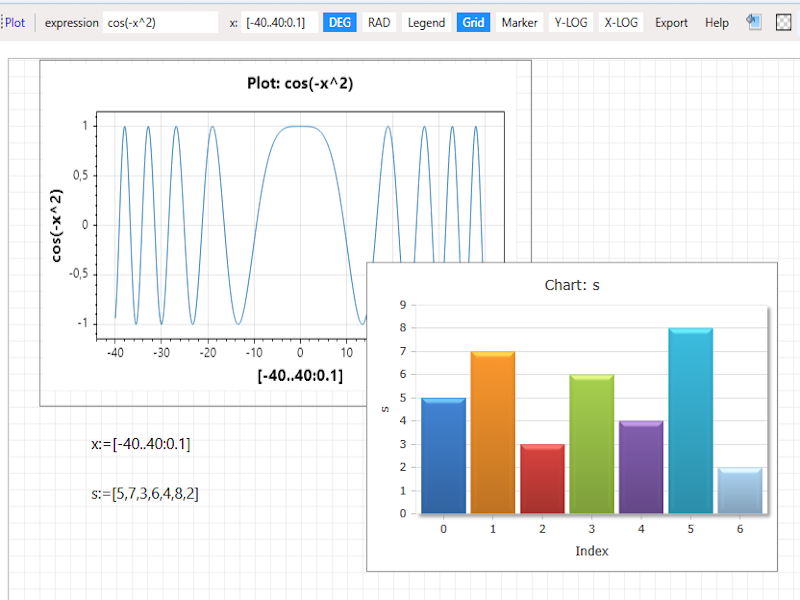Click the teal bar at index 5
The height and width of the screenshot is (600, 800).
[691, 420]
